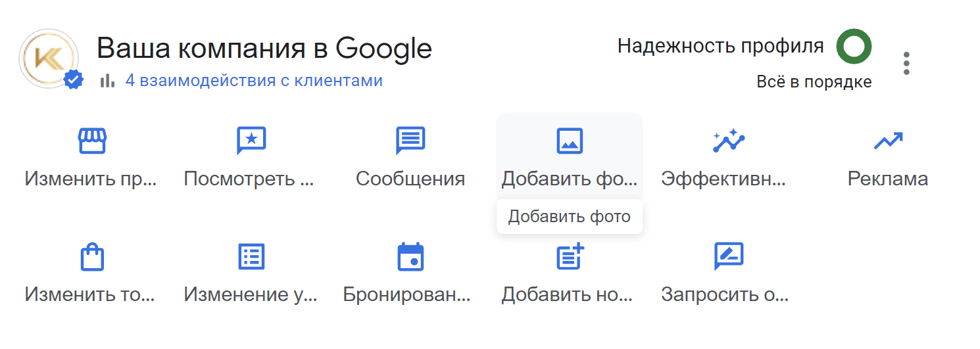Click the Реклама trending arrow icon
This screenshot has width=980, height=349.
[x=888, y=141]
